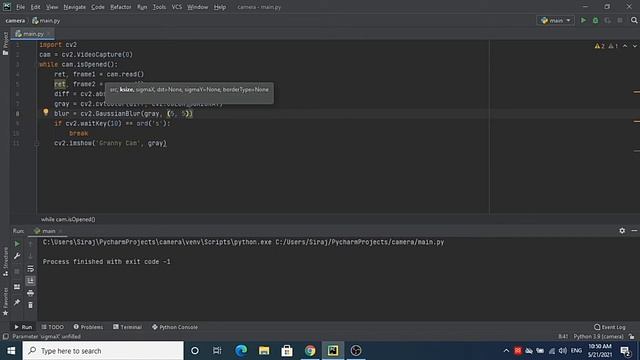
Task: Collapse the while loop fold marker near line 11
Action: [37, 143]
